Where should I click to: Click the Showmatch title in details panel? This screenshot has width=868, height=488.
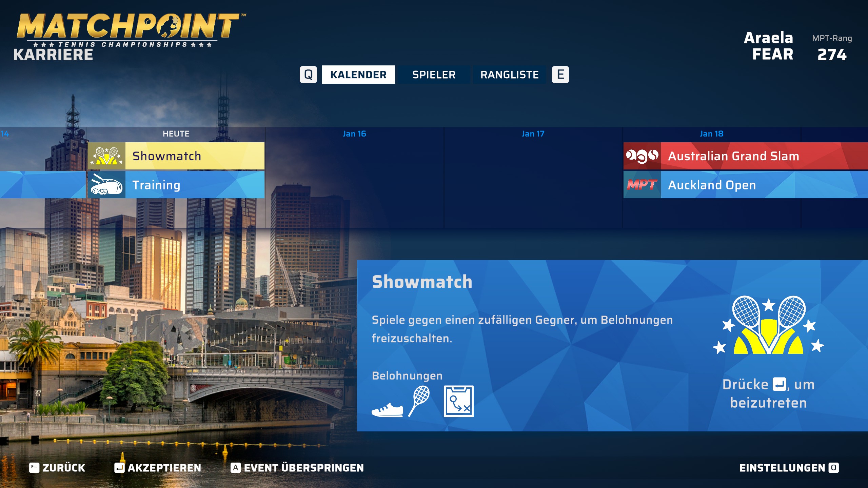coord(422,282)
